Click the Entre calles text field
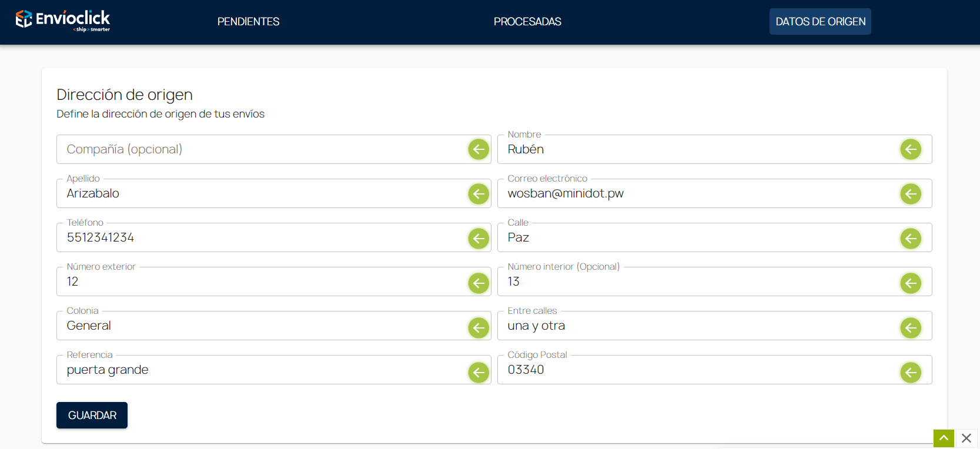 [x=694, y=326]
